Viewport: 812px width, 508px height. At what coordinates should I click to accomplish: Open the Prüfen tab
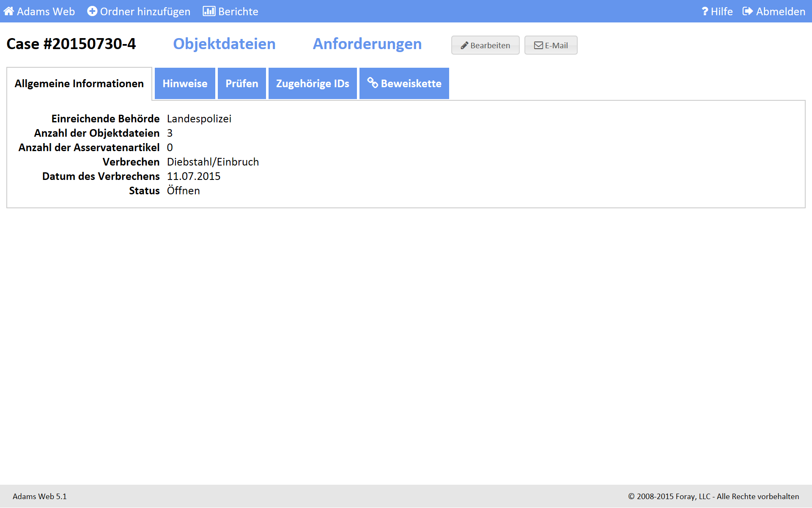[241, 84]
